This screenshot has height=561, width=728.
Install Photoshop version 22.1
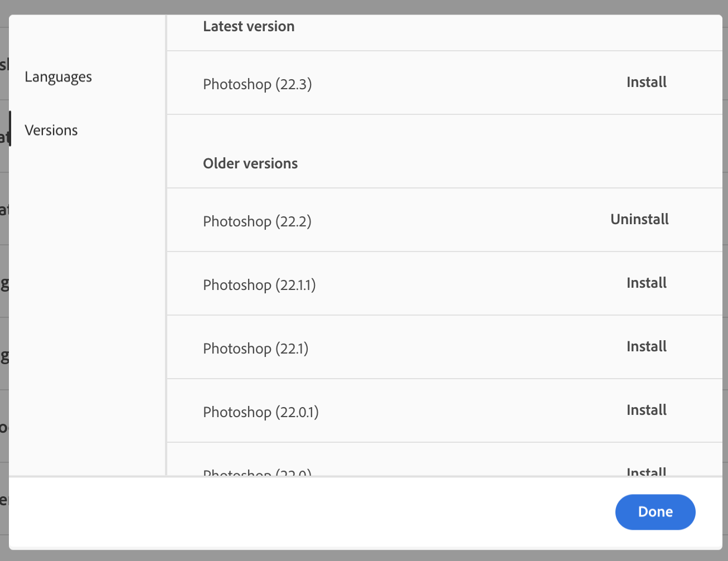pos(646,347)
